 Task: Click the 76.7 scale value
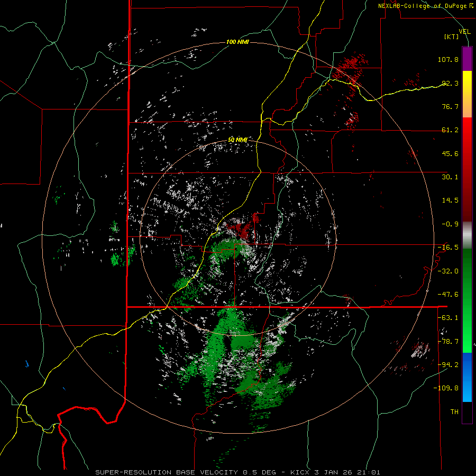tap(450, 106)
